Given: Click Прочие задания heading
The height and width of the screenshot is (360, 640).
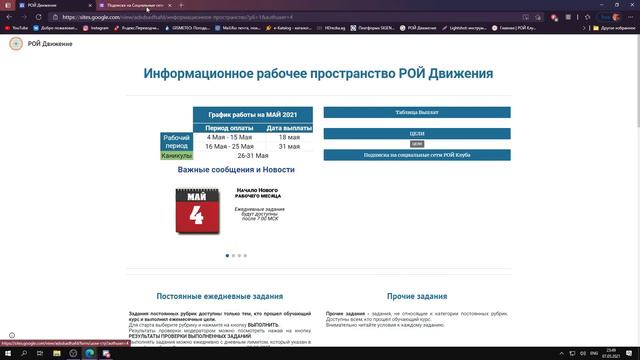Looking at the screenshot, I should [x=417, y=296].
